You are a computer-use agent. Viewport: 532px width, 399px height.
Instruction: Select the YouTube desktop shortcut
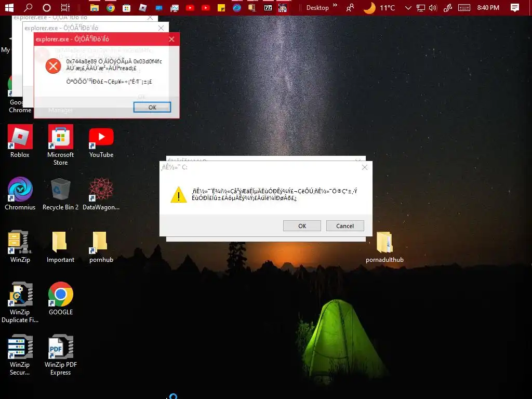[x=101, y=142]
